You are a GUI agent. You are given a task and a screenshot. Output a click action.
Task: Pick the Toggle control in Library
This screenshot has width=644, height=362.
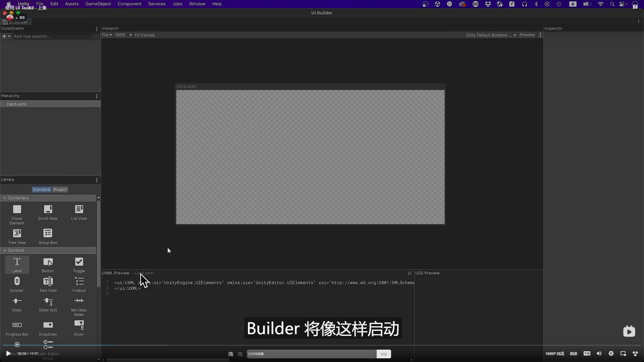pos(79,262)
